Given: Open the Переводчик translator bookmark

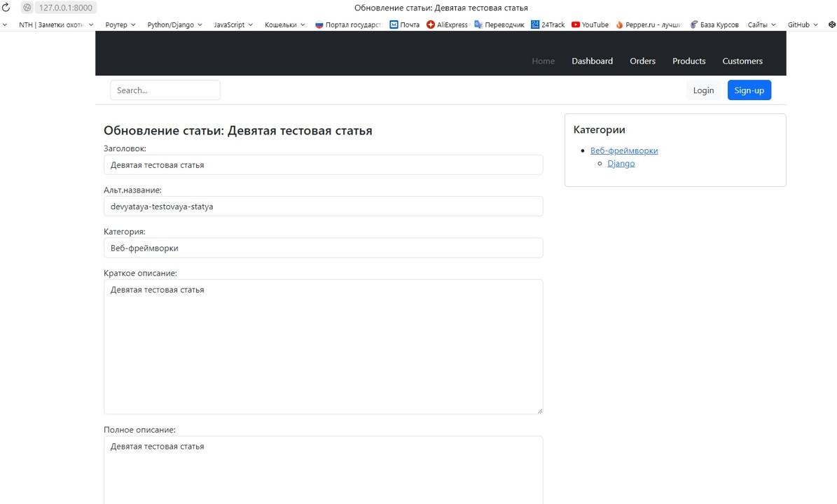Looking at the screenshot, I should [x=499, y=24].
